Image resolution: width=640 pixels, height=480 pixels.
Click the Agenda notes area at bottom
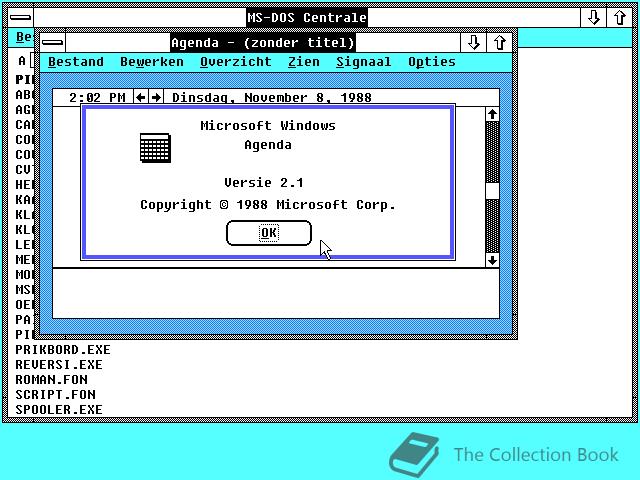[276, 293]
